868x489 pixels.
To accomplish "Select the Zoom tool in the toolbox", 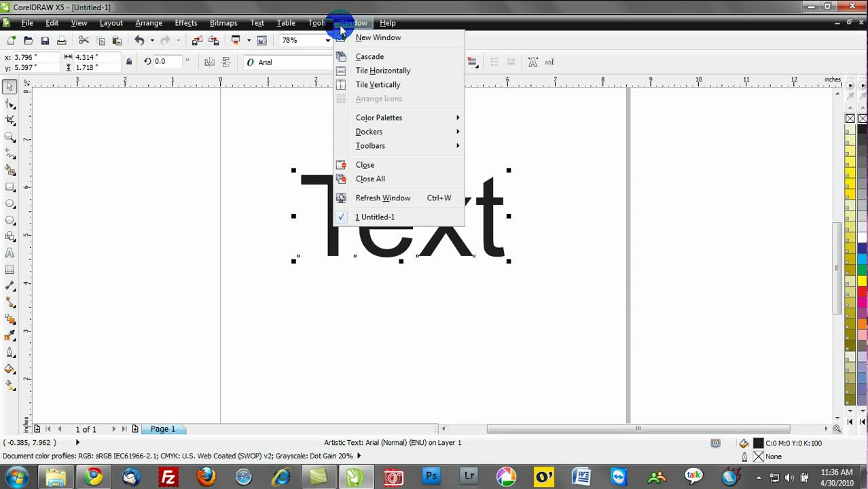I will click(x=10, y=137).
